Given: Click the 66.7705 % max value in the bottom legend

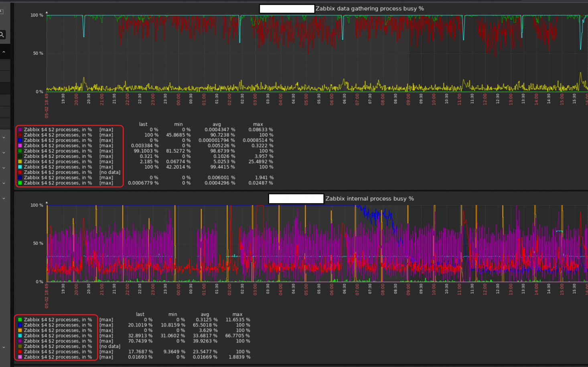Looking at the screenshot, I should (237, 336).
